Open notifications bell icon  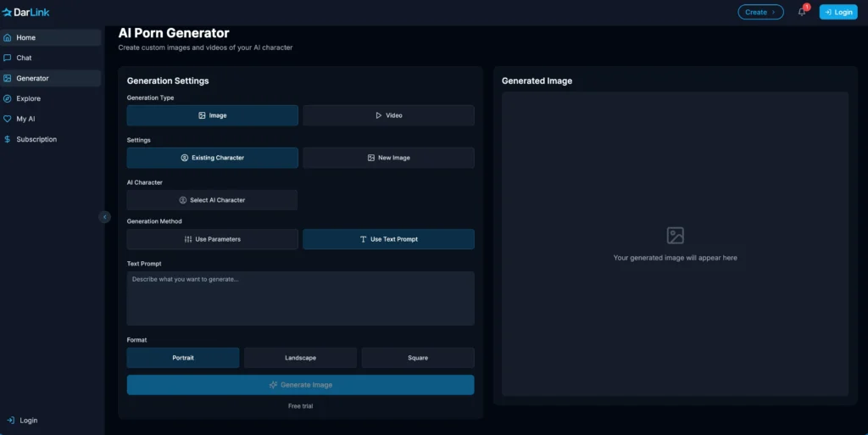click(801, 12)
